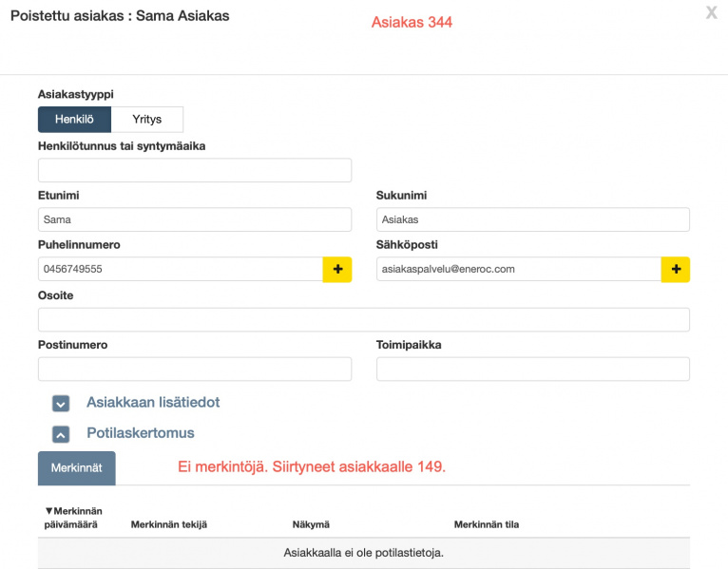
Task: Focus the Postinumero input field
Action: tap(195, 370)
